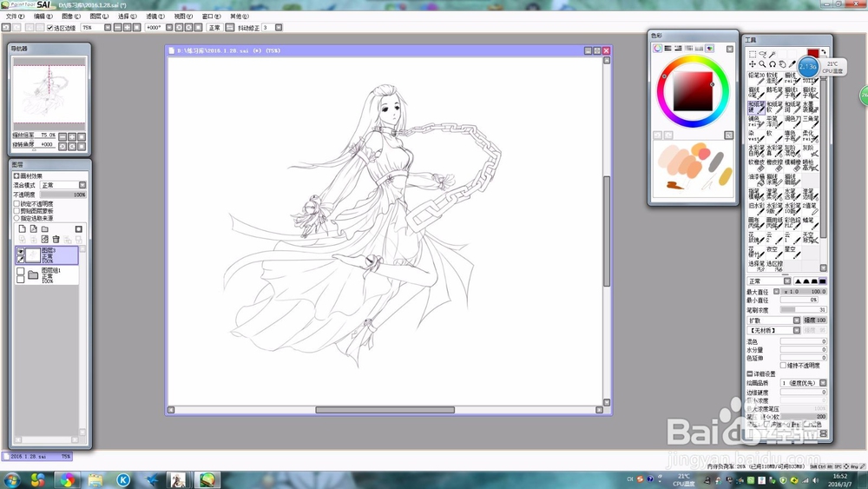Show the color wheel panel
The image size is (868, 489).
[657, 49]
